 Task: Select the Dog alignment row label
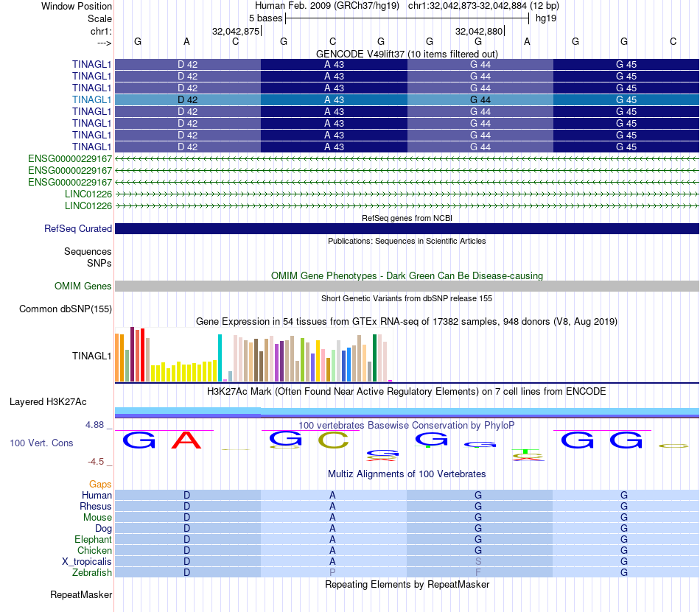[x=103, y=529]
